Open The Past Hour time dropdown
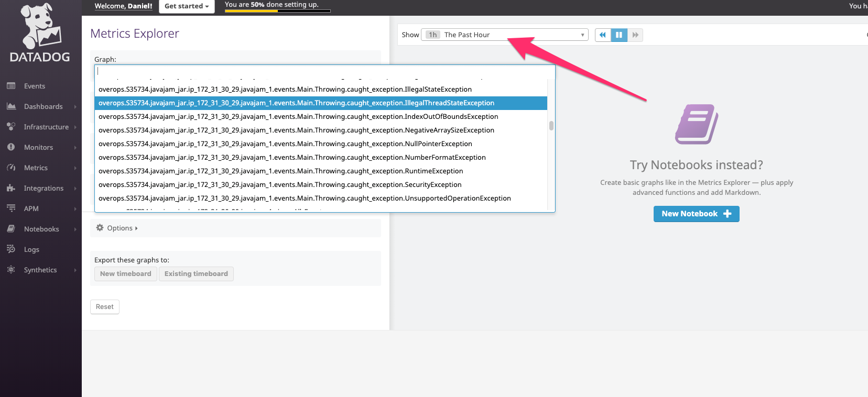The height and width of the screenshot is (397, 868). coord(505,35)
